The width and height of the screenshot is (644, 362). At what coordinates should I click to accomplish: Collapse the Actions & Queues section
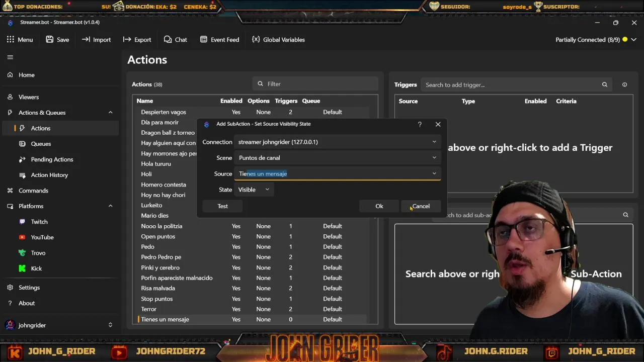[110, 113]
